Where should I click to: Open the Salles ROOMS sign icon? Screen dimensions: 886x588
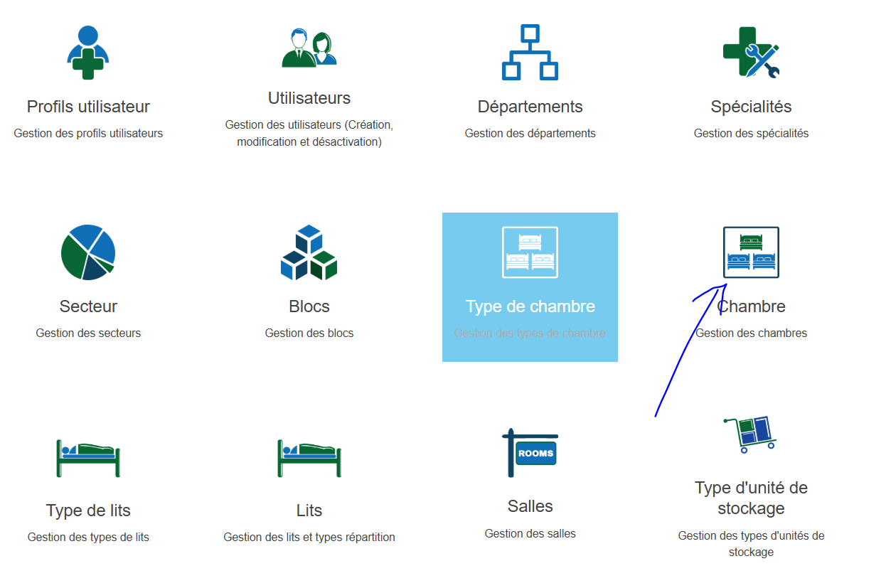530,453
